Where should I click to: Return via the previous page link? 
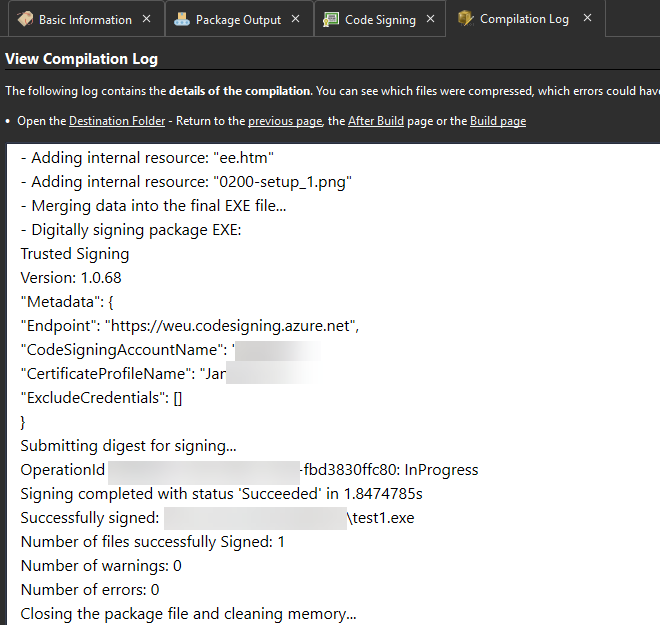(285, 121)
